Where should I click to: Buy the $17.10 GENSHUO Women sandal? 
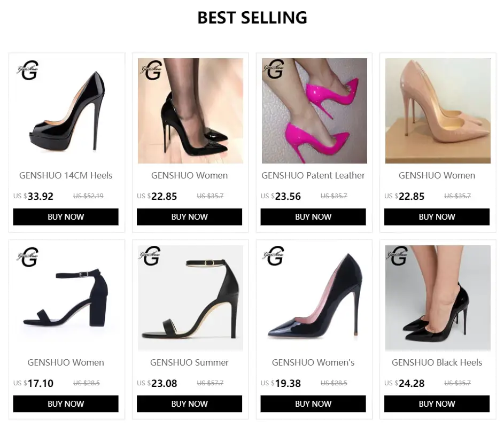[66, 404]
